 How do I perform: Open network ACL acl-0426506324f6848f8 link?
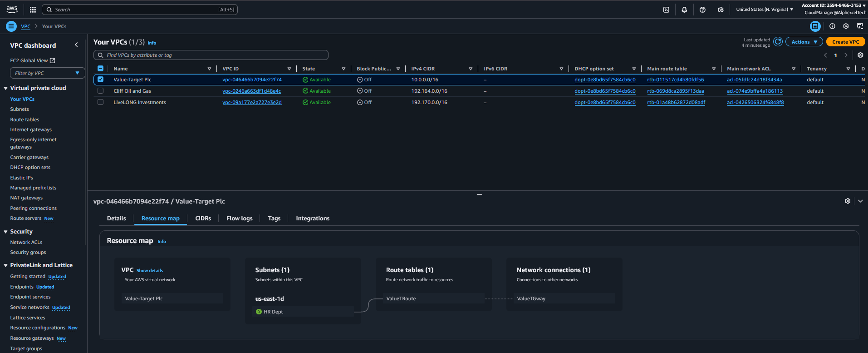(755, 102)
